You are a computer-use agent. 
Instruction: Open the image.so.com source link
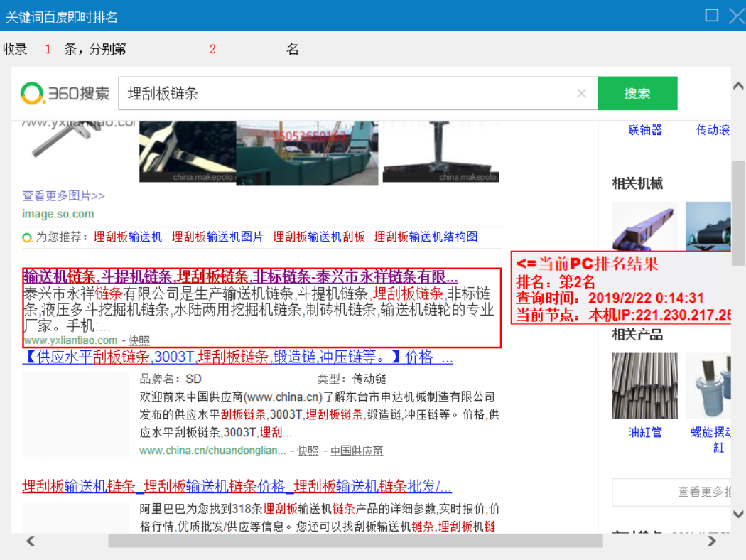[x=58, y=214]
